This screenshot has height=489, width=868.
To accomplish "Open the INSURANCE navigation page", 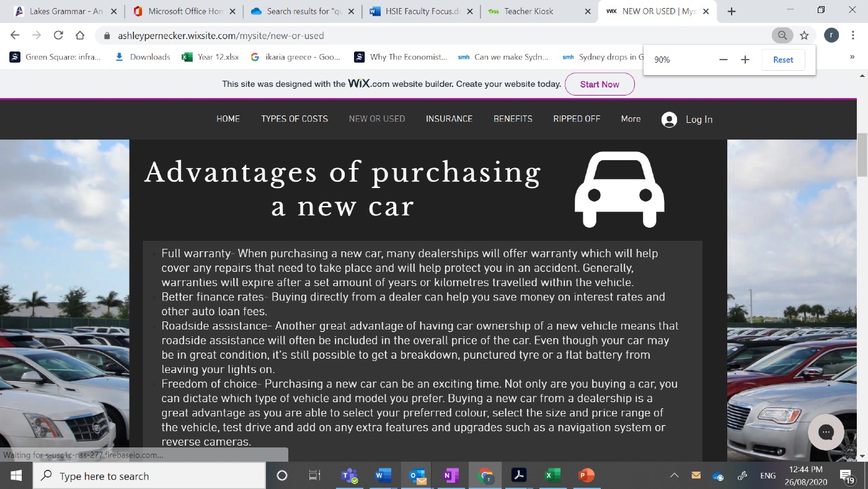I will (x=449, y=119).
